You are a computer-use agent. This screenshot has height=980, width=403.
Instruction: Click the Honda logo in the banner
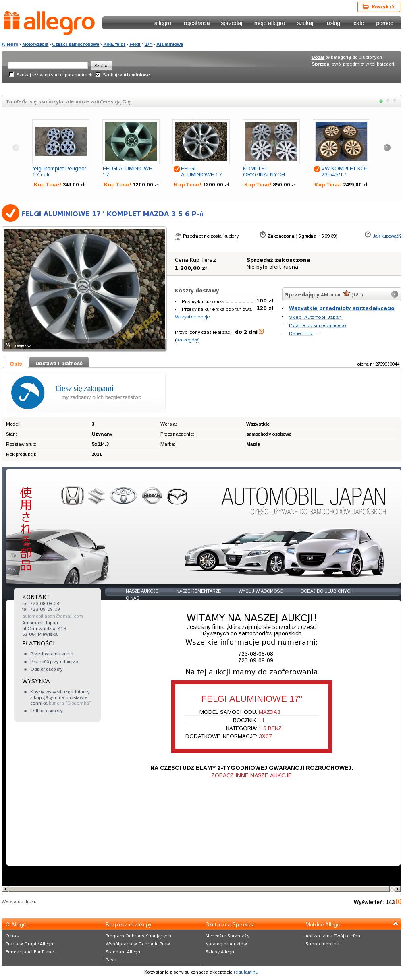point(73,496)
